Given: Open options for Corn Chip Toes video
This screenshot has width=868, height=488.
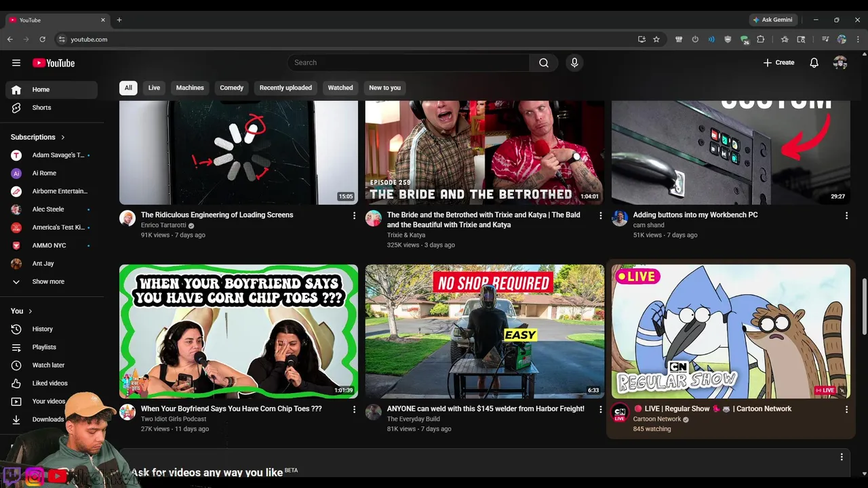Looking at the screenshot, I should click(x=354, y=409).
